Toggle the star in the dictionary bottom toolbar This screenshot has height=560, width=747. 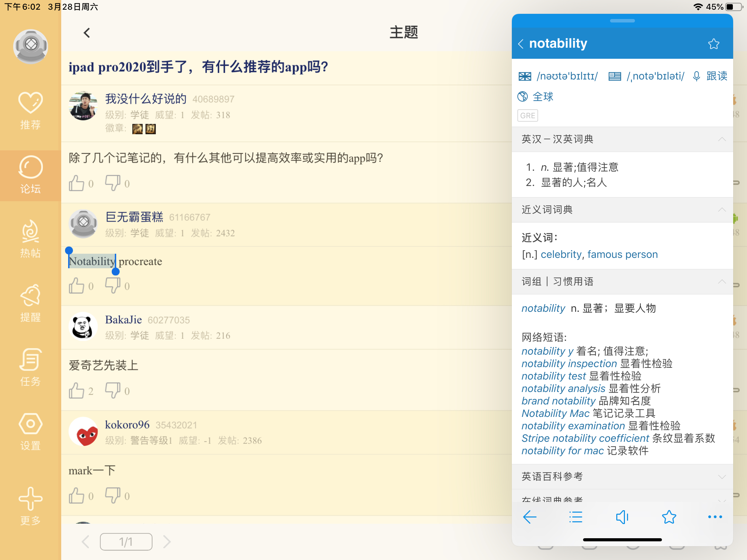(x=669, y=517)
